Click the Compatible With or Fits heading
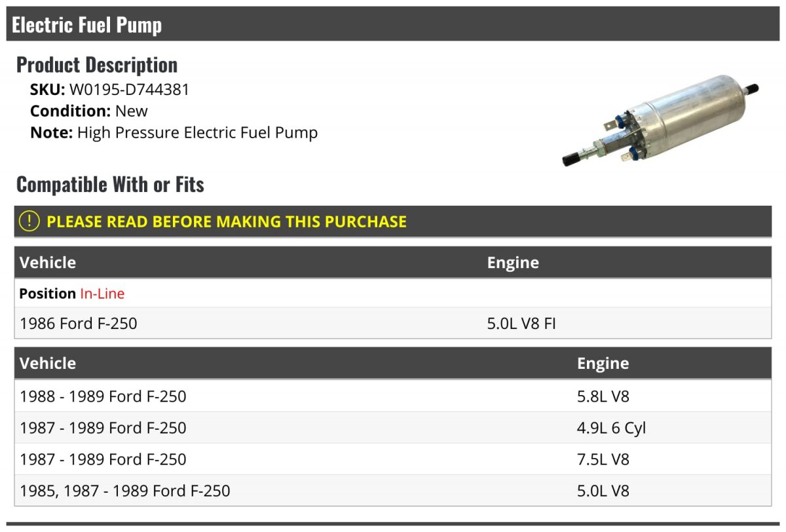The width and height of the screenshot is (786, 532). tap(110, 185)
